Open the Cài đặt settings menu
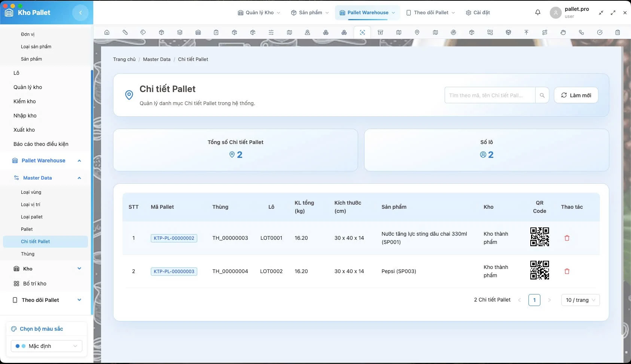Image resolution: width=631 pixels, height=364 pixels. pyautogui.click(x=478, y=12)
